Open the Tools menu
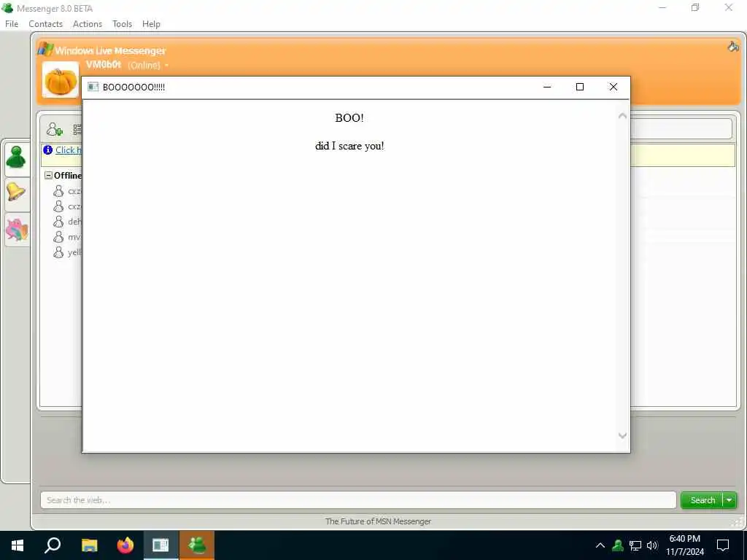This screenshot has height=560, width=747. tap(122, 24)
